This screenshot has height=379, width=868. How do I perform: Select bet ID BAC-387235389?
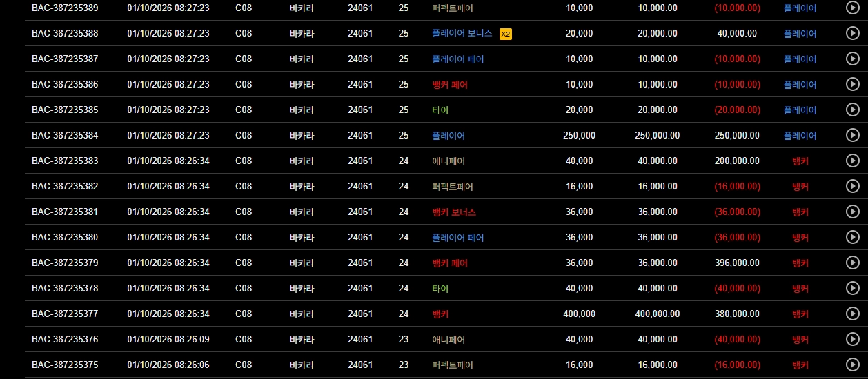pyautogui.click(x=65, y=8)
